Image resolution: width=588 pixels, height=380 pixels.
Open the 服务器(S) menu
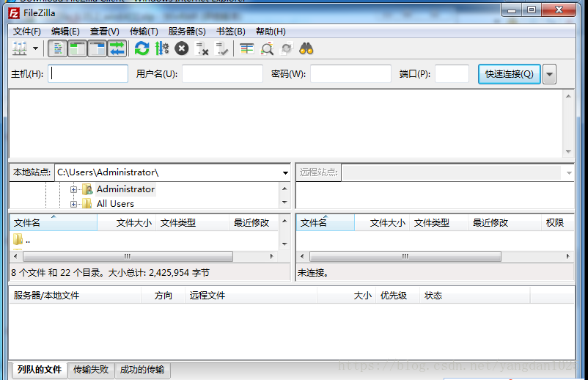(x=187, y=32)
